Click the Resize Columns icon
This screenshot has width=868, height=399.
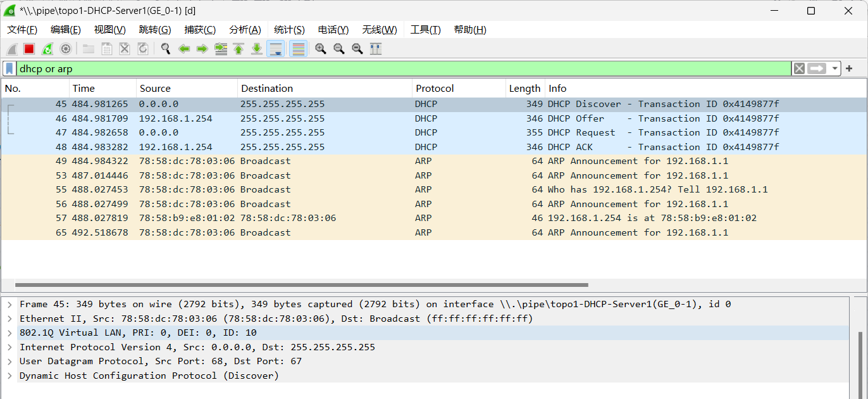376,49
